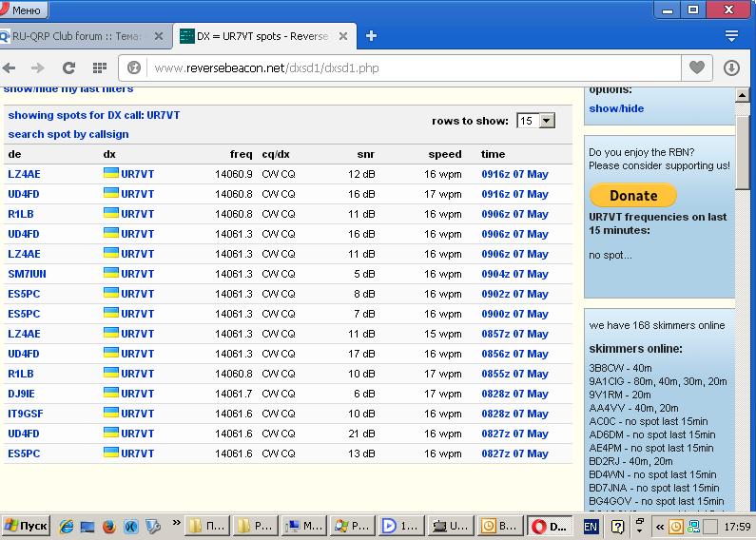Open a new browser tab with plus icon
The width and height of the screenshot is (756, 540).
371,36
